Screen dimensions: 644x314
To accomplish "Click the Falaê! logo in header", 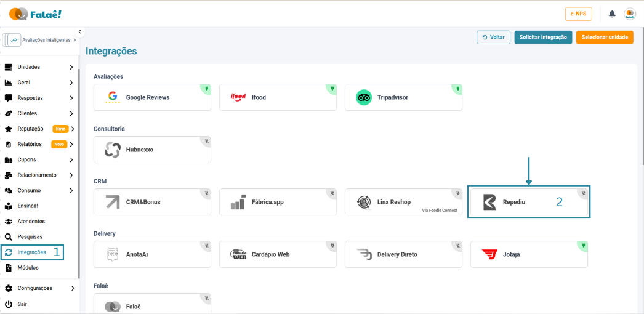I will coord(35,14).
